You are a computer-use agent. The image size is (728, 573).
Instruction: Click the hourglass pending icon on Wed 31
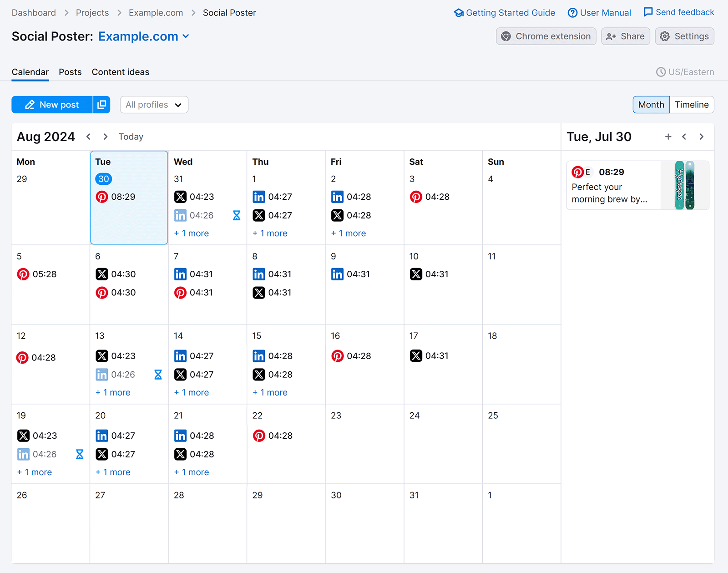coord(237,215)
